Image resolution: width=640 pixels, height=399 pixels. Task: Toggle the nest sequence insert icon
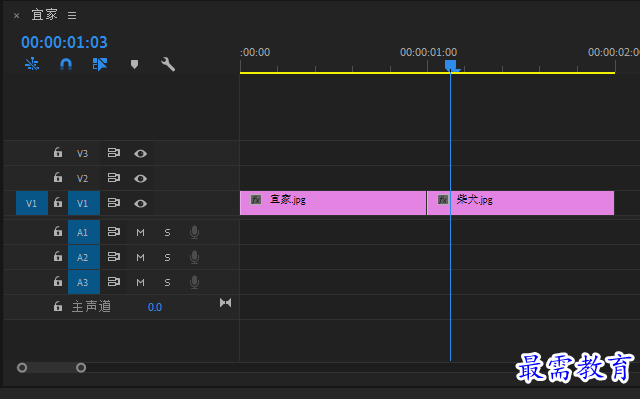click(x=32, y=64)
